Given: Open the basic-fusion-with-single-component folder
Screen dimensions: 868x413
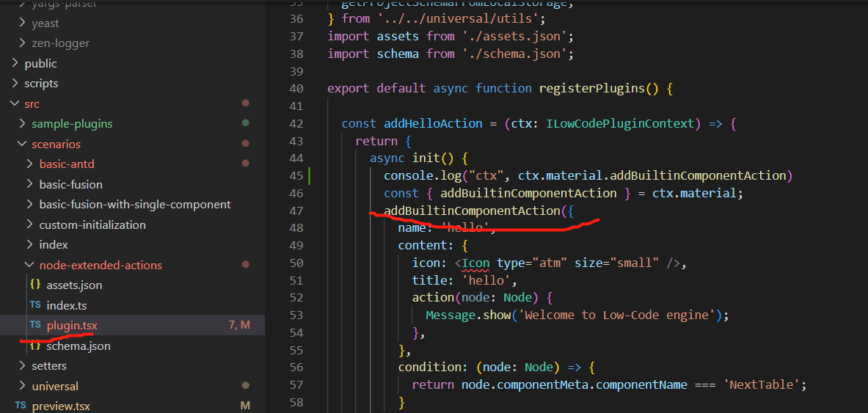Looking at the screenshot, I should coord(134,205).
